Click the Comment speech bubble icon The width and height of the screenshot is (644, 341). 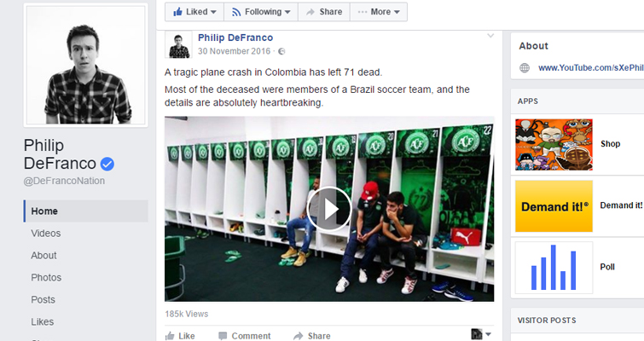[x=223, y=336]
